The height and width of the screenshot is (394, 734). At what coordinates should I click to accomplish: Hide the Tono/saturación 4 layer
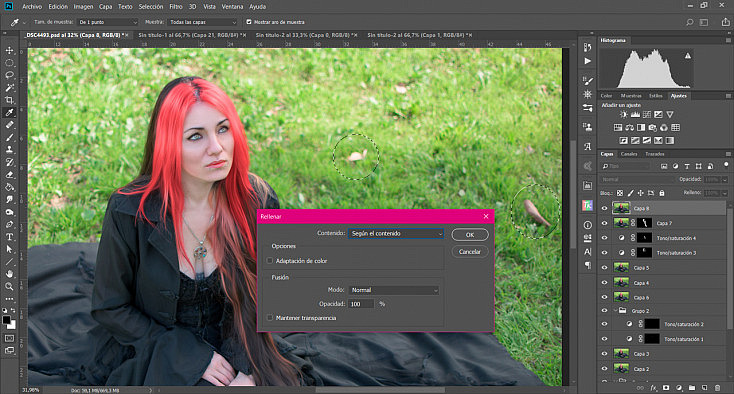point(604,238)
